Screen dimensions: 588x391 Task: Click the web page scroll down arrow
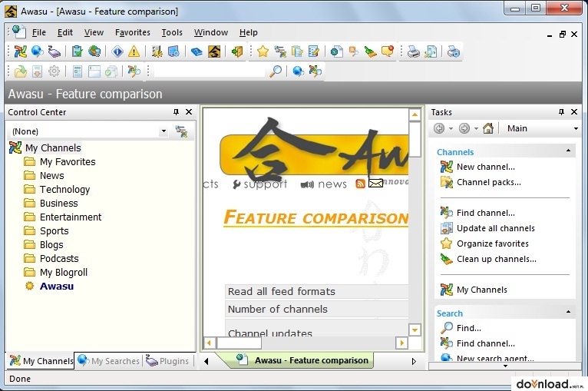coord(415,330)
